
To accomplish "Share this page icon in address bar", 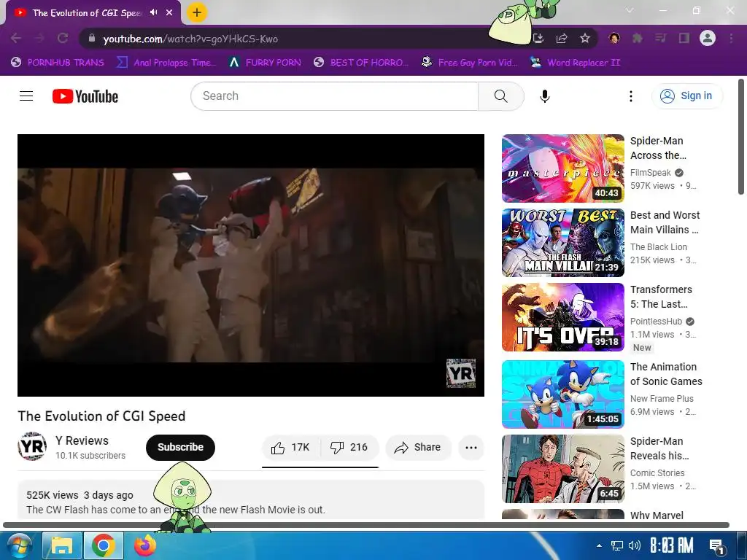I will (562, 38).
